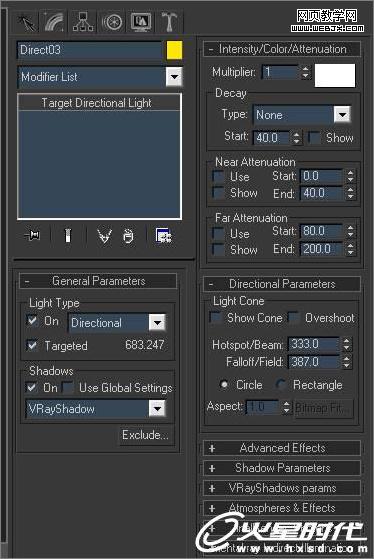374x559 pixels.
Task: Toggle the Targeted checkbox
Action: 32,345
